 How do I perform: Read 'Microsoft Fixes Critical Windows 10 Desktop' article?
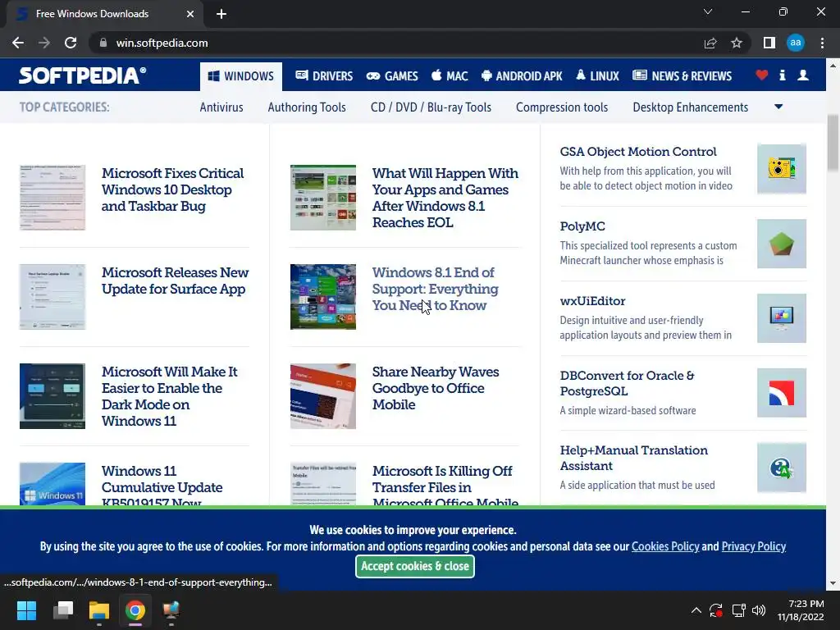pos(172,189)
